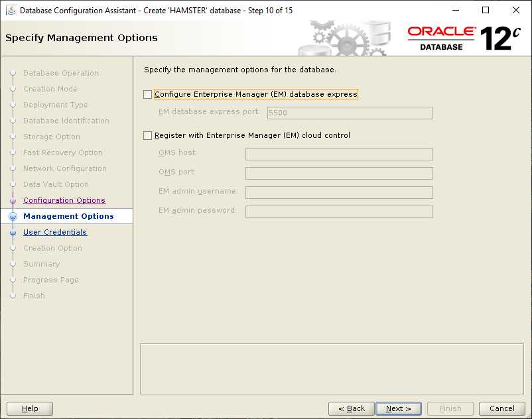
Task: Click the 'Network Configuration' step label
Action: pyautogui.click(x=65, y=168)
